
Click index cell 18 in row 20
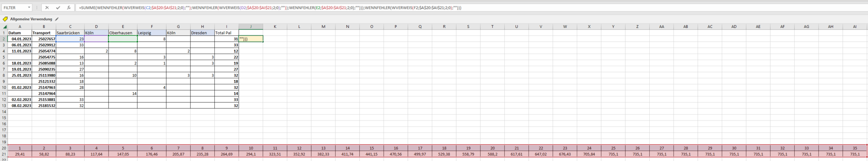point(444,148)
